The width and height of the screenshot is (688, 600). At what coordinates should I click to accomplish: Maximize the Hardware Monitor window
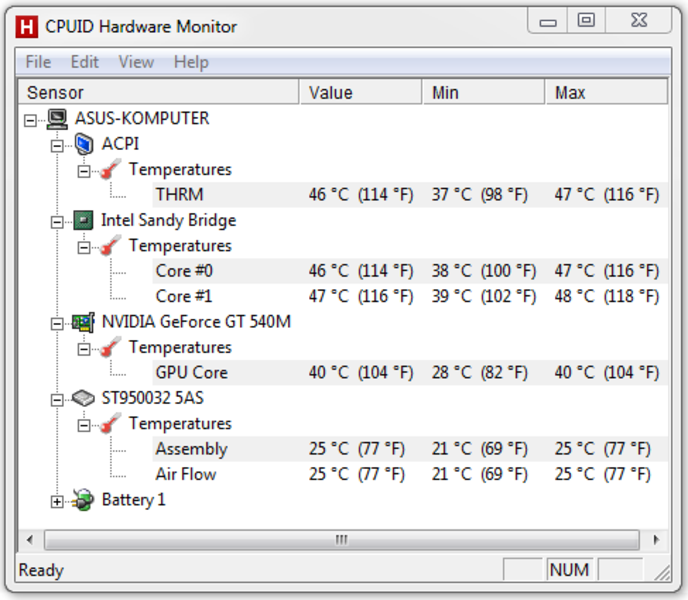click(586, 20)
